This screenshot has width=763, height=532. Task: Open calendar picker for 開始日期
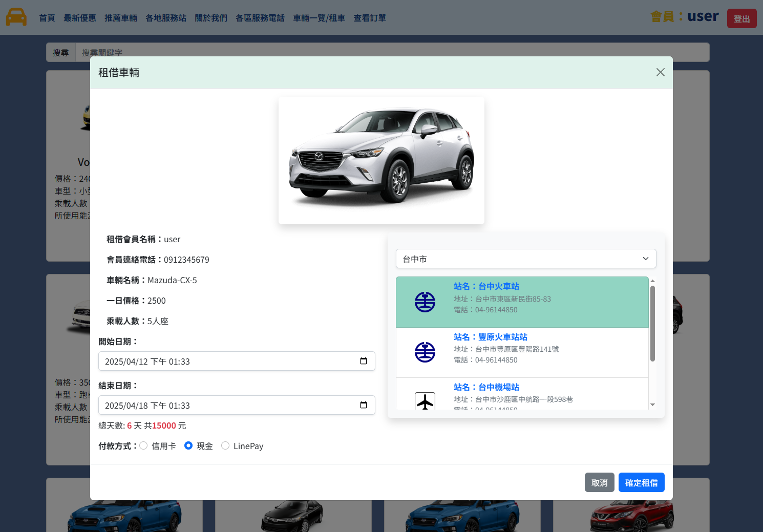pos(364,361)
